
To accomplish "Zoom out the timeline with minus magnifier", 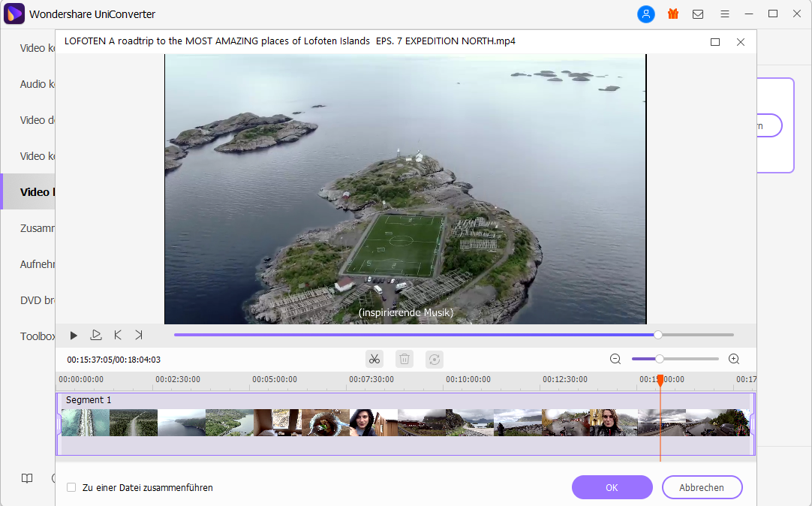I will point(615,359).
